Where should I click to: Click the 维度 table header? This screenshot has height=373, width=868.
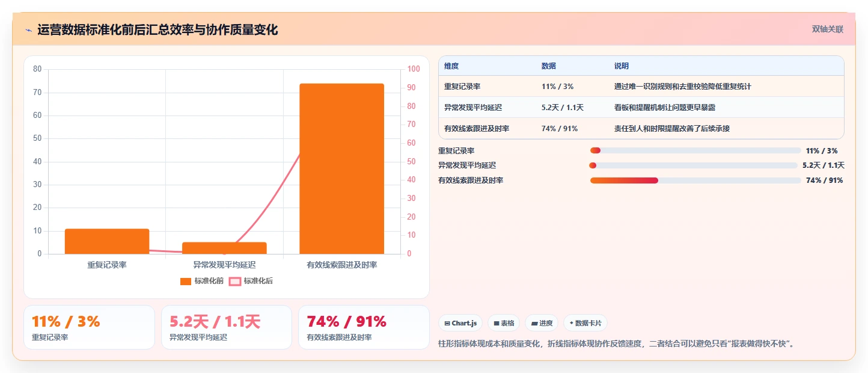[451, 66]
